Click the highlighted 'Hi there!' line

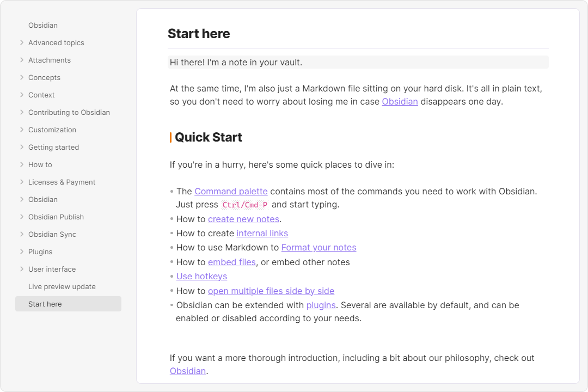click(358, 62)
